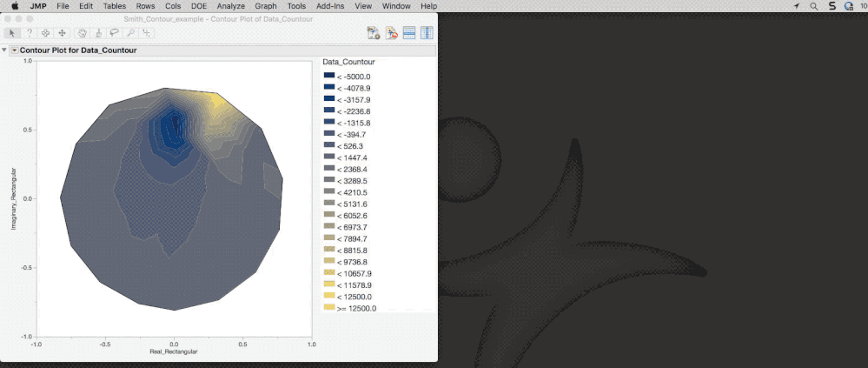Image resolution: width=868 pixels, height=368 pixels.
Task: Choose the Selection crosshair tool
Action: pyautogui.click(x=45, y=33)
